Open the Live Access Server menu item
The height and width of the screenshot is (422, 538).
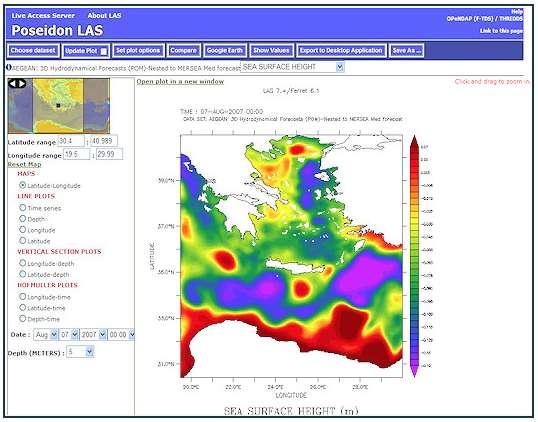pos(43,15)
